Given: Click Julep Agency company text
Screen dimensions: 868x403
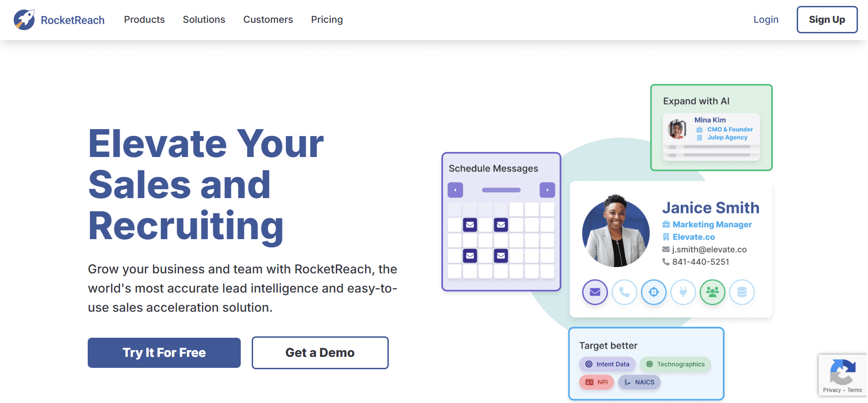Looking at the screenshot, I should [727, 137].
